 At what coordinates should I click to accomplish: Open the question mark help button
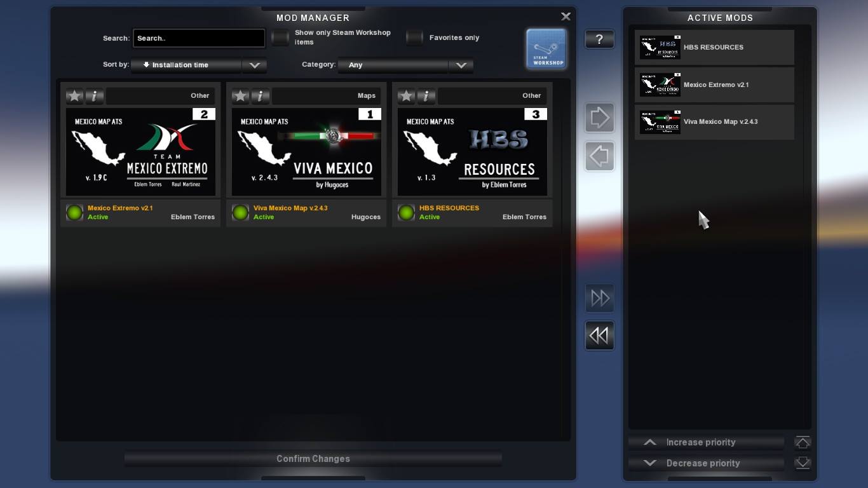599,39
